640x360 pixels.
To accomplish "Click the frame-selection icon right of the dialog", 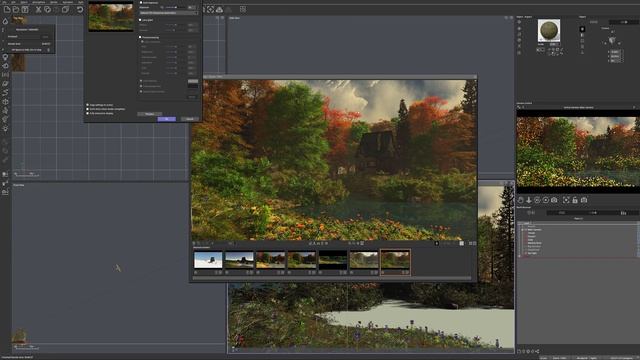I will click(210, 9).
